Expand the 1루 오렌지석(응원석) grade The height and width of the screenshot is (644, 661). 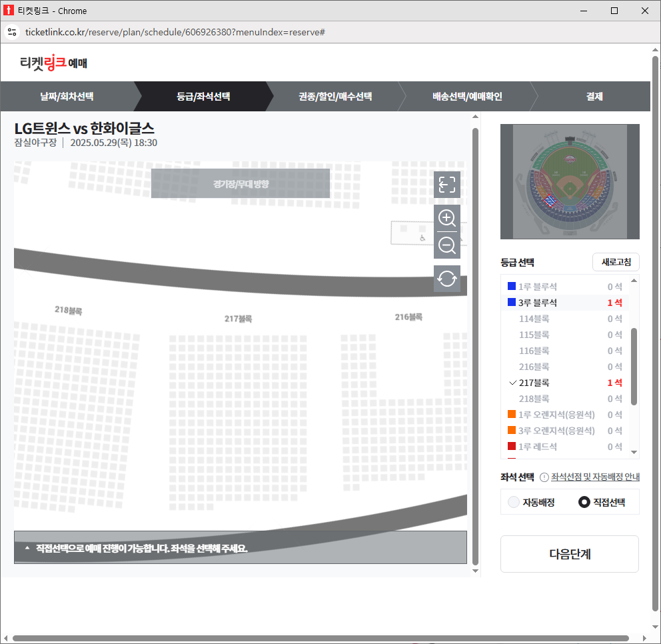pyautogui.click(x=565, y=415)
